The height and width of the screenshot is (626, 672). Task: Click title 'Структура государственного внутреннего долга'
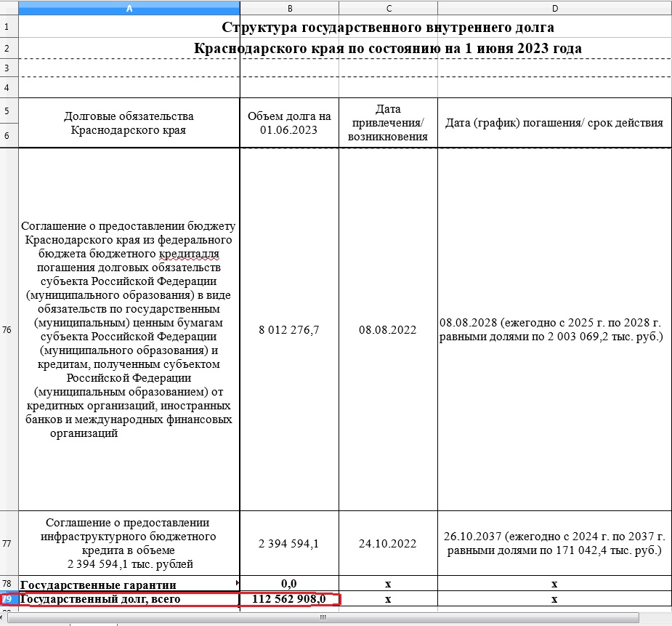388,27
